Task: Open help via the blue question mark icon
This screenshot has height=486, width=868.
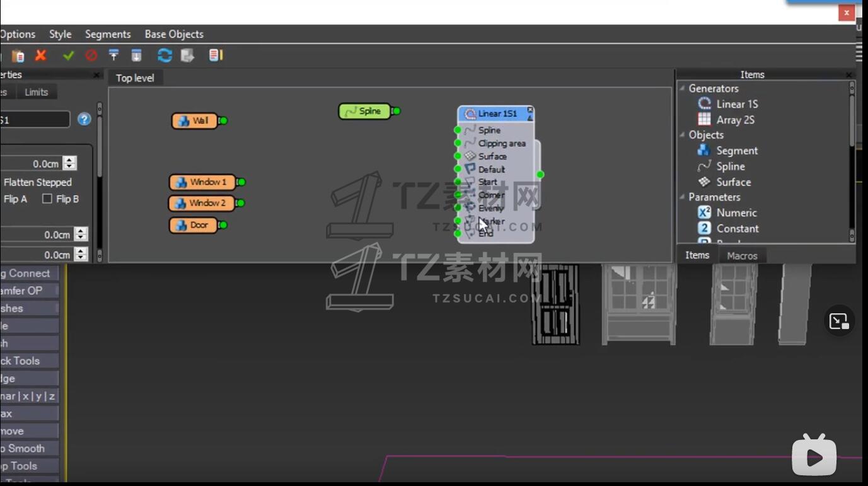Action: pos(84,119)
